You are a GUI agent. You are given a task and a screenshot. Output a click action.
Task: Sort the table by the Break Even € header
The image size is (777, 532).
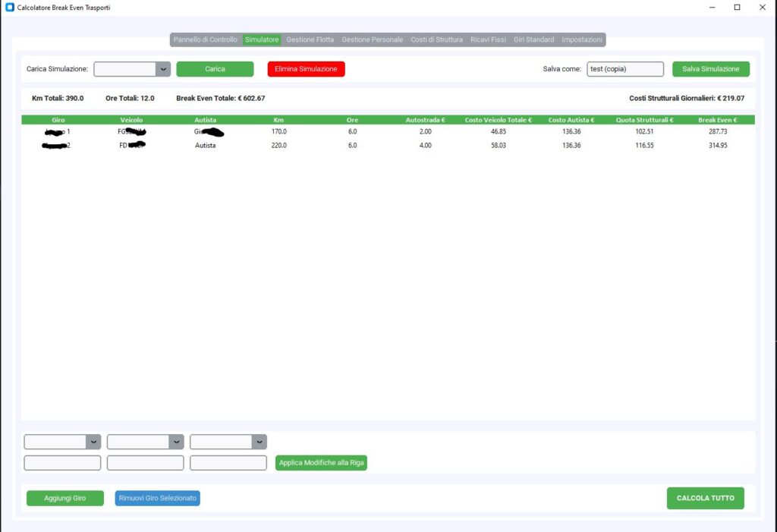pos(717,120)
